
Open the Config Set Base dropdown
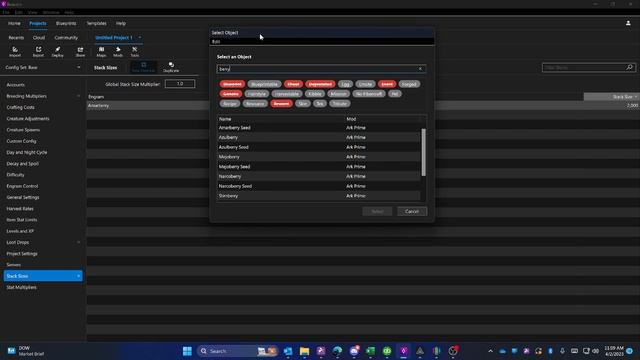42,67
